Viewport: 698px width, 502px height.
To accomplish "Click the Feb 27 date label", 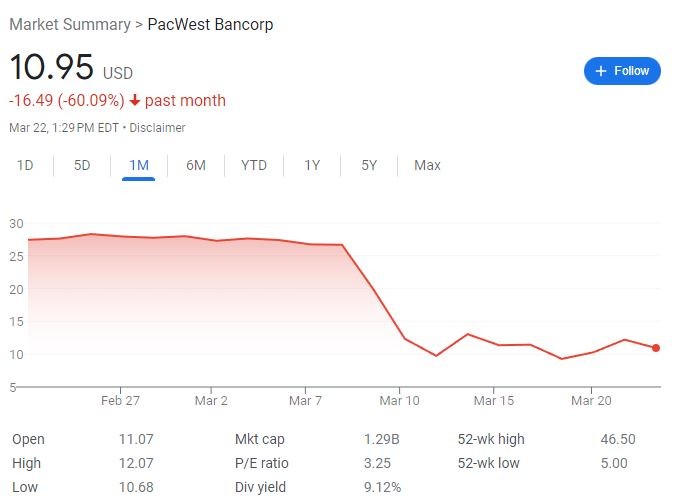I will click(119, 401).
